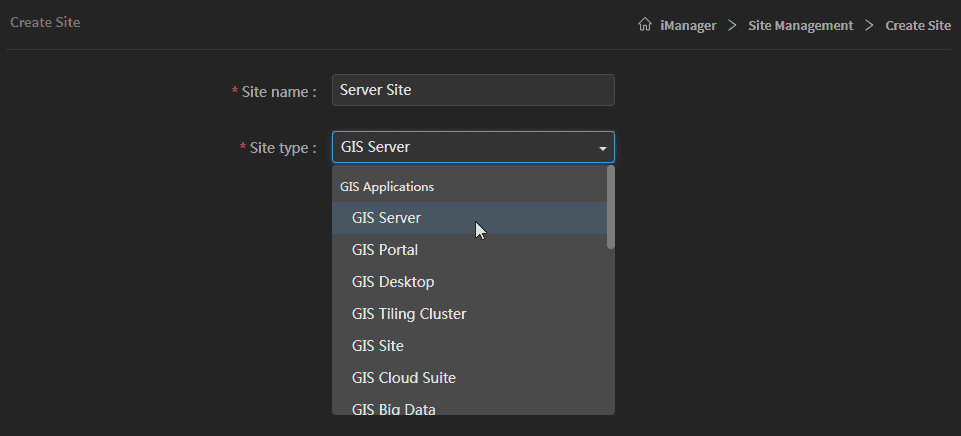Click the Create Site page title
Viewport: 961px width, 436px height.
pos(45,22)
